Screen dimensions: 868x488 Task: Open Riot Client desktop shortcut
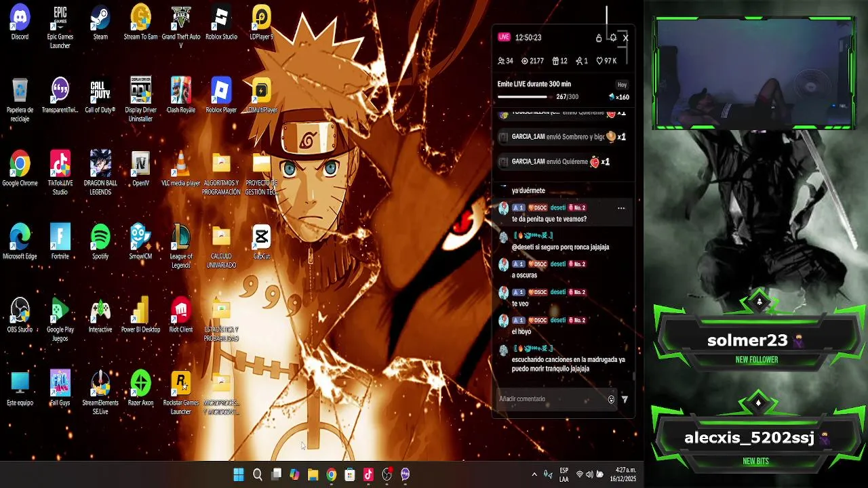coord(180,316)
